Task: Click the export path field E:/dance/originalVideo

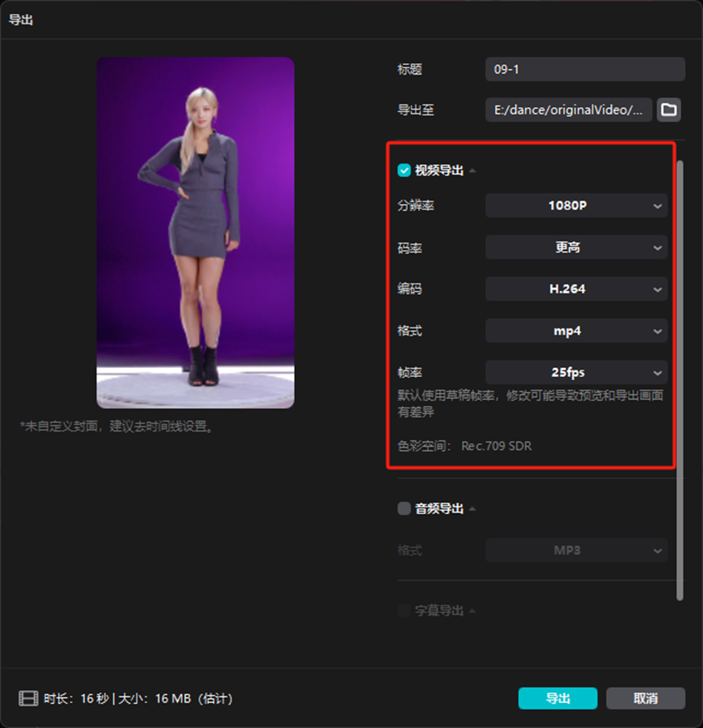Action: 568,110
